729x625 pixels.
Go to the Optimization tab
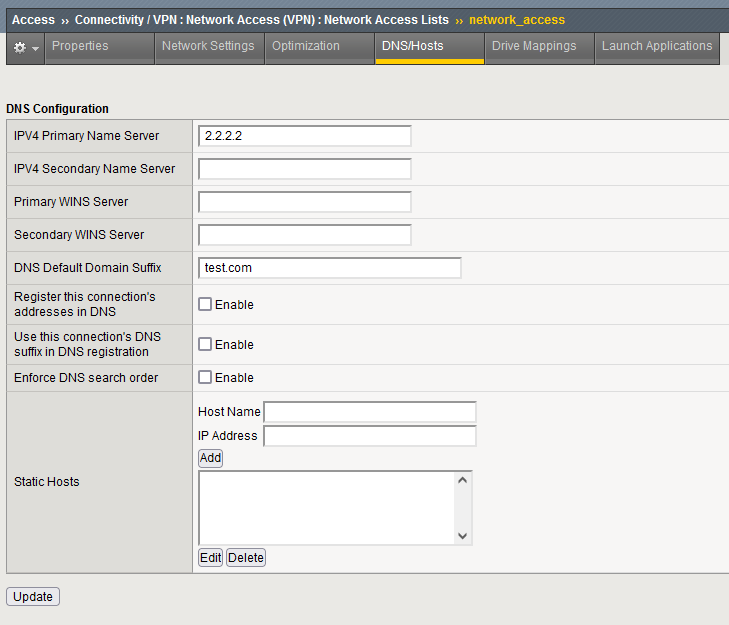(x=306, y=46)
